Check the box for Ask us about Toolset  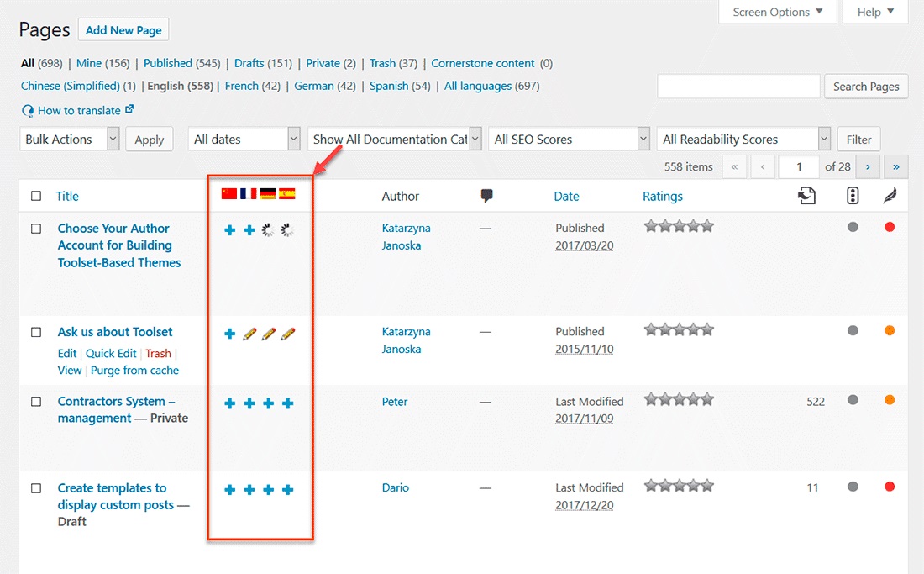(36, 332)
